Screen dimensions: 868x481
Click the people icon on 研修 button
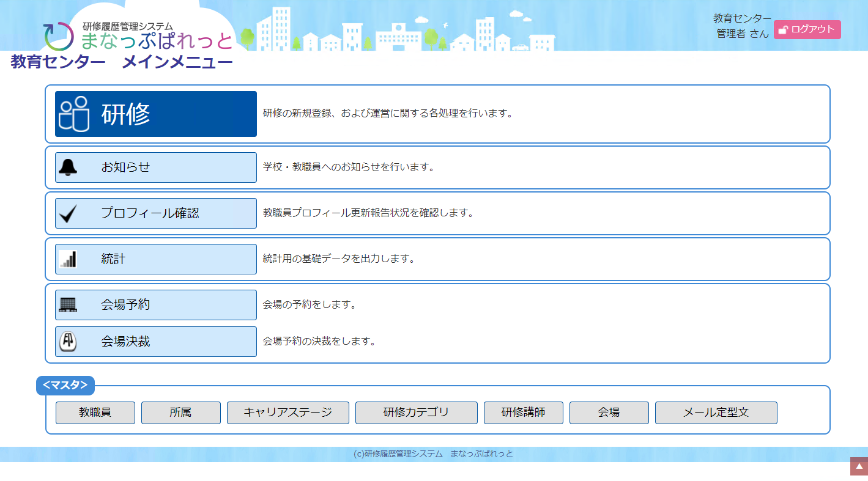coord(74,114)
